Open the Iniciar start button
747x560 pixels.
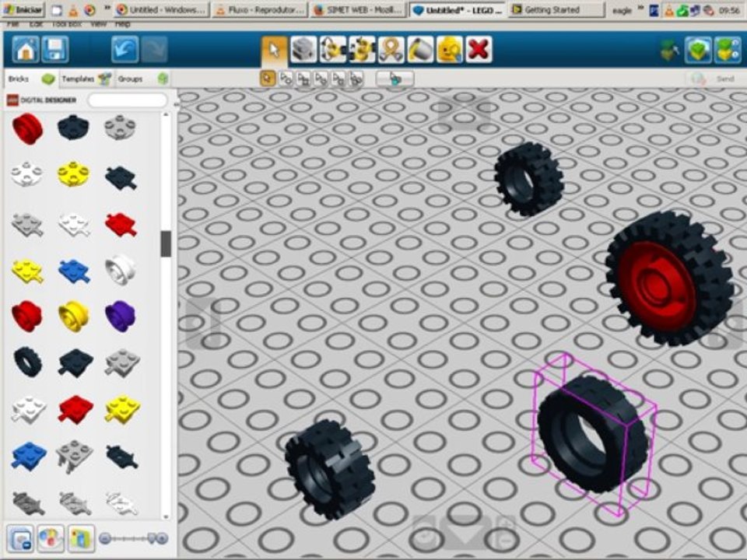[23, 9]
